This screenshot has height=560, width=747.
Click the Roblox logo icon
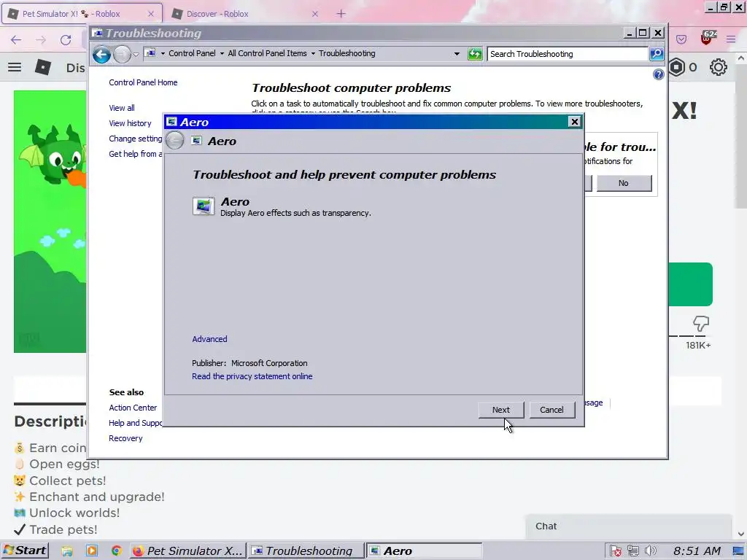pos(43,67)
